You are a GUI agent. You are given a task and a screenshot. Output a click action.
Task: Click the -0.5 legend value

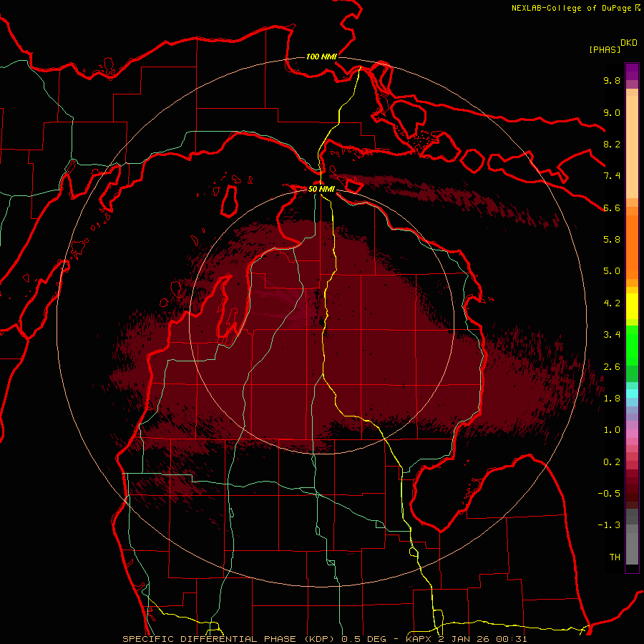609,493
